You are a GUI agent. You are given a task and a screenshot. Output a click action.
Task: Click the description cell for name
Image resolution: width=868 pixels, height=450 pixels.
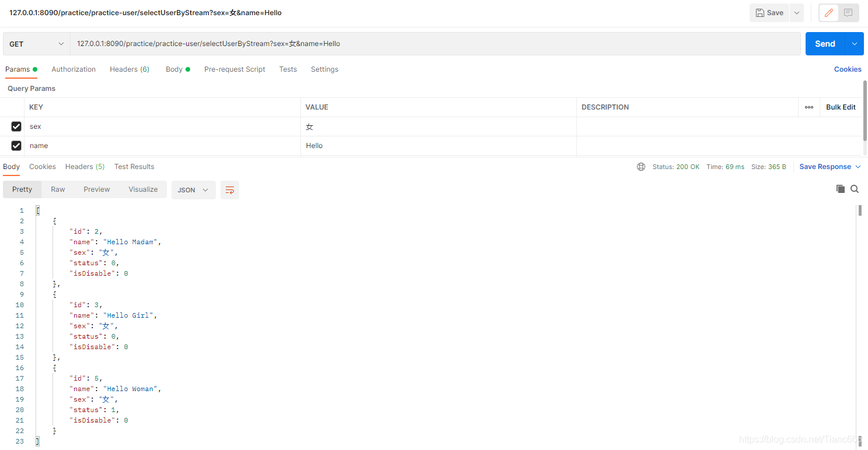pos(719,146)
